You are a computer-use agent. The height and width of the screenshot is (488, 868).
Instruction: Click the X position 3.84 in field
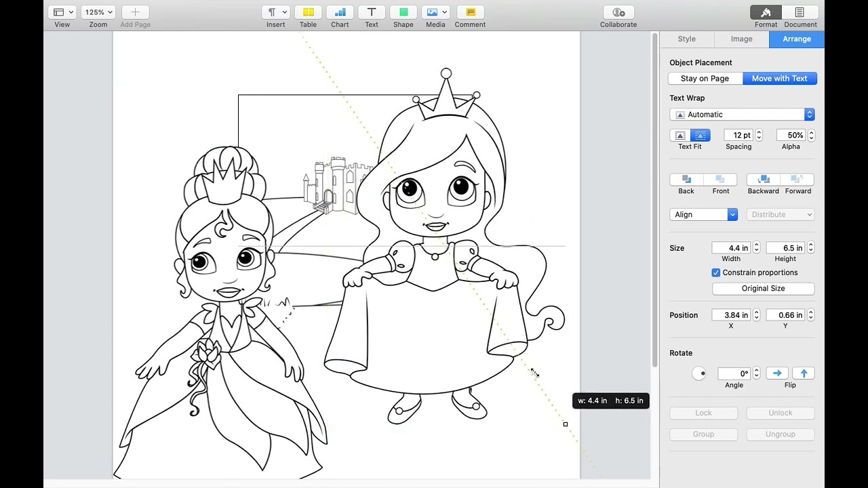[x=731, y=315]
